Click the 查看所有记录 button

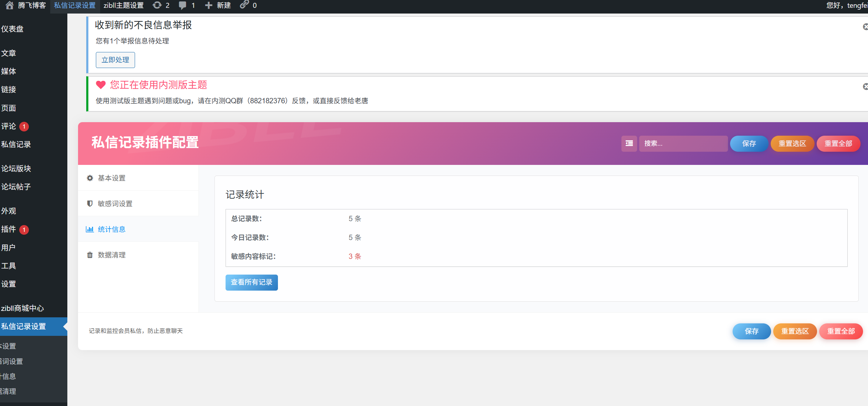tap(251, 282)
